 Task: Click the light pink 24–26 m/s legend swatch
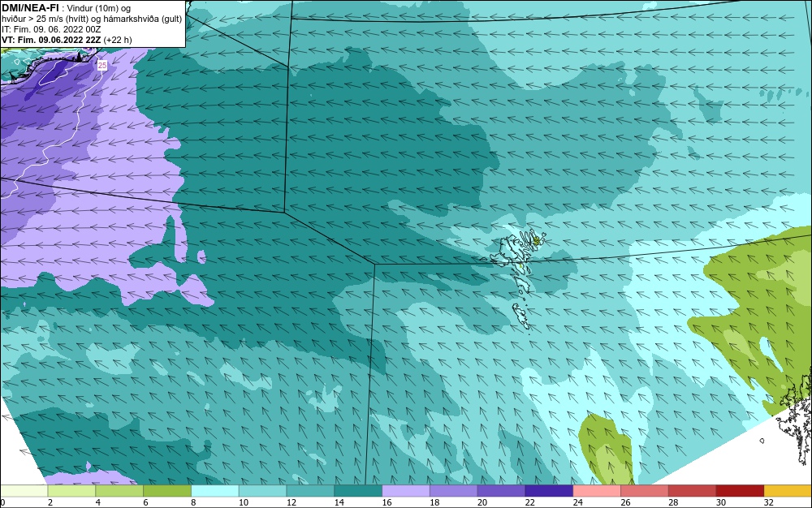[x=597, y=491]
